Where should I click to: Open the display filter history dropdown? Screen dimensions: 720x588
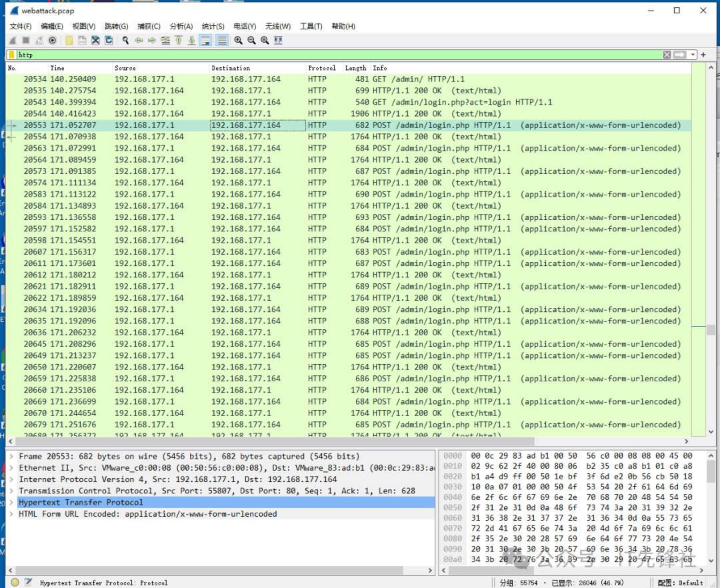click(x=693, y=55)
